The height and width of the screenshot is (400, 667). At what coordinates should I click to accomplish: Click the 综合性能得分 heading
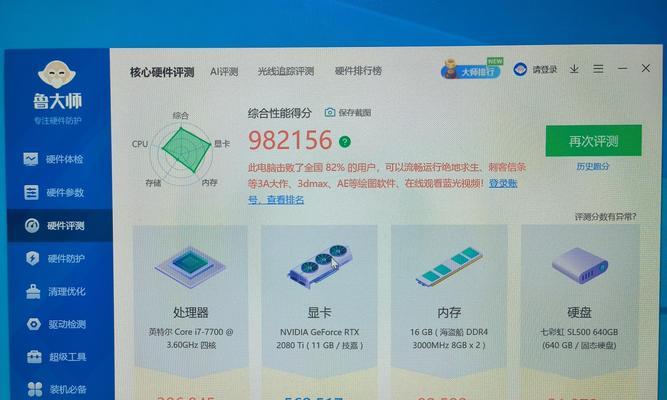click(x=279, y=113)
